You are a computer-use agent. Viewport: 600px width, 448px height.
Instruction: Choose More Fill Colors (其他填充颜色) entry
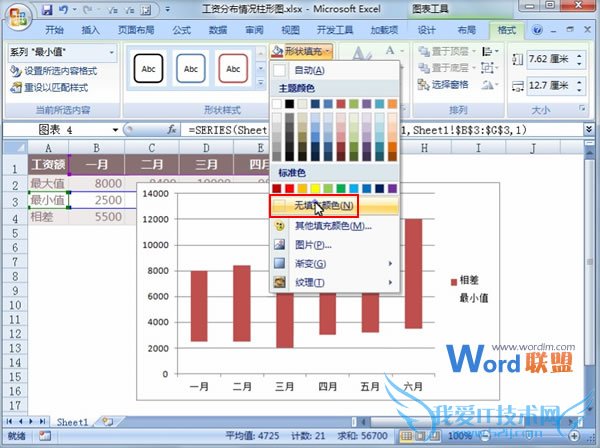tap(334, 226)
